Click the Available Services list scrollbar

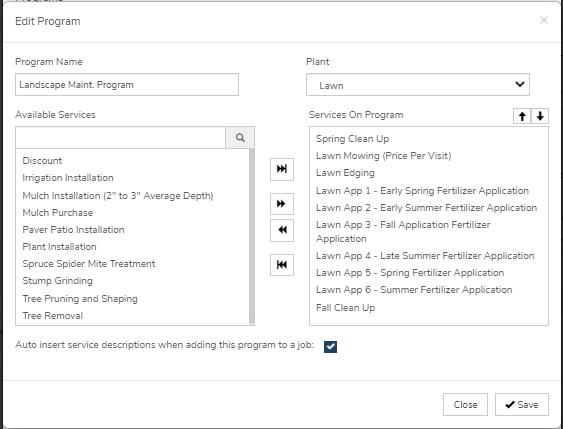(252, 236)
